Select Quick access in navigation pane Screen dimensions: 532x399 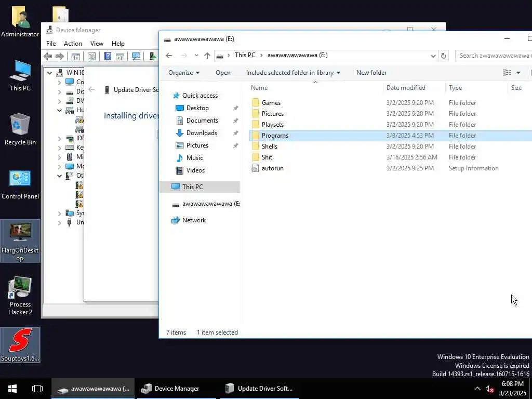pos(200,96)
